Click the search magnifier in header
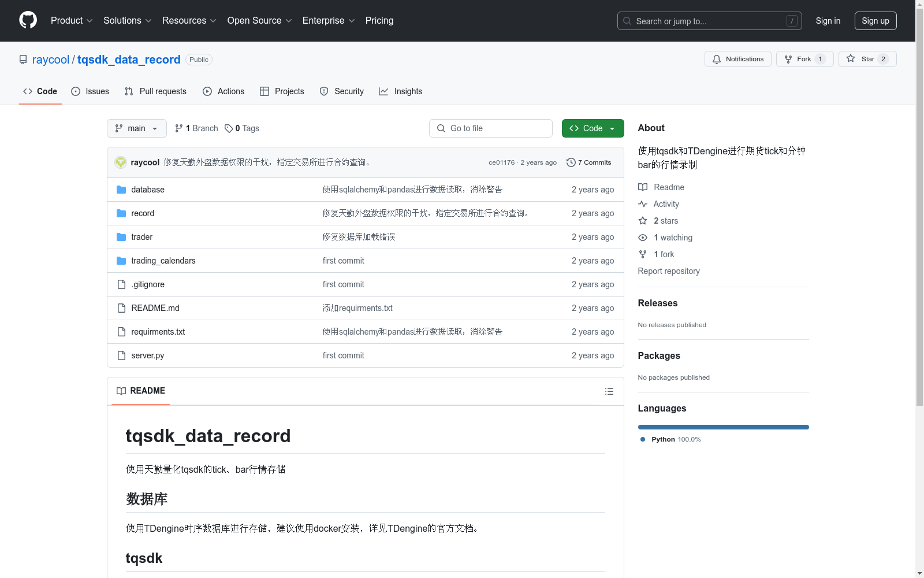The image size is (924, 578). click(x=627, y=21)
